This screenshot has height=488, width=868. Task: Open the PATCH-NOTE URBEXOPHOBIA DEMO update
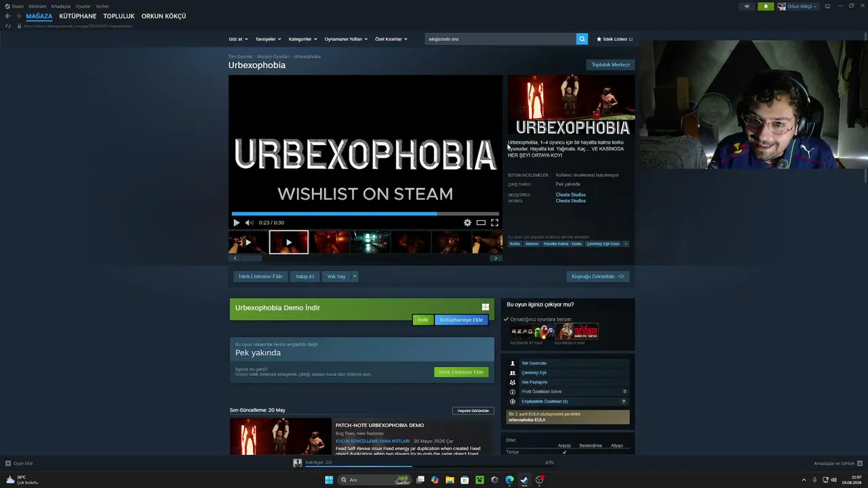380,425
